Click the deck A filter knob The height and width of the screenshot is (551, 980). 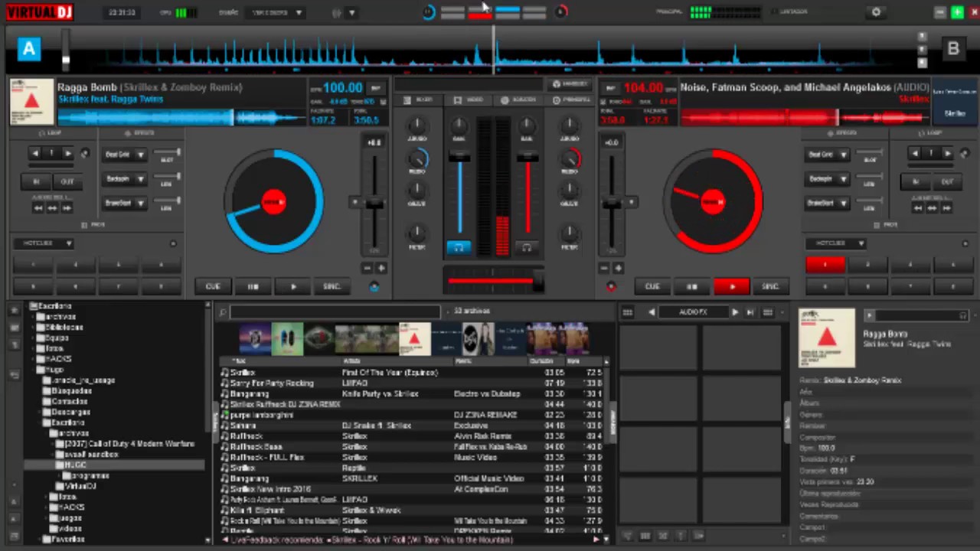click(x=417, y=233)
